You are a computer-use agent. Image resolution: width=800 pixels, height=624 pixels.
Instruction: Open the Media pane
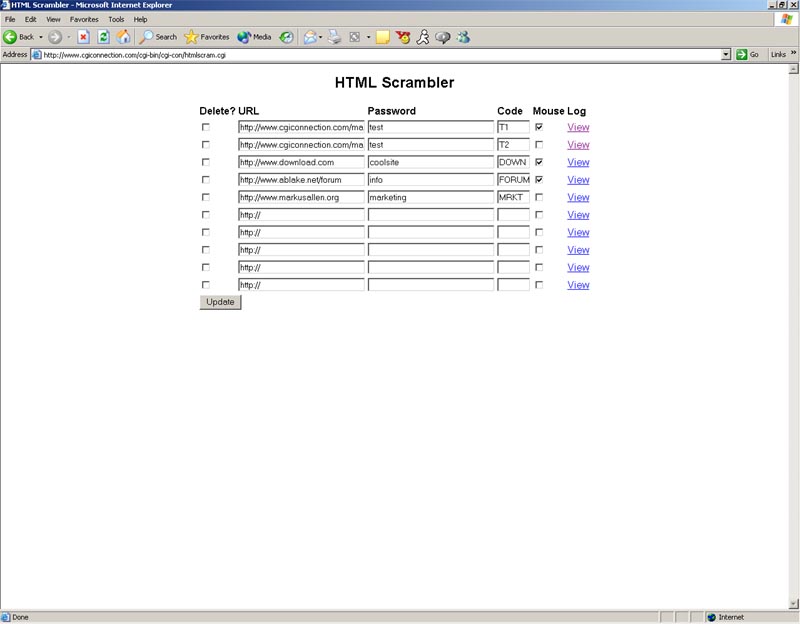pyautogui.click(x=254, y=37)
